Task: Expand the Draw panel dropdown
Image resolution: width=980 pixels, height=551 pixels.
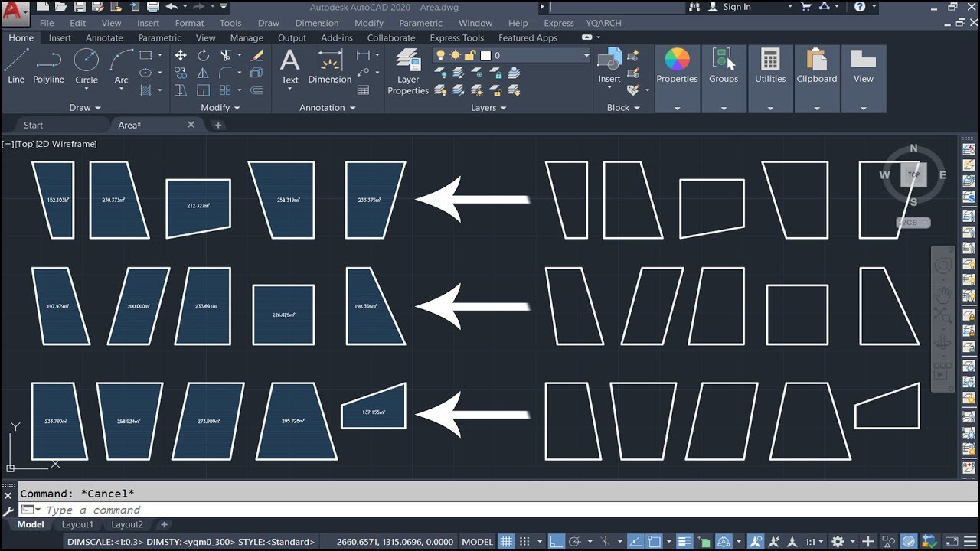Action: tap(85, 108)
